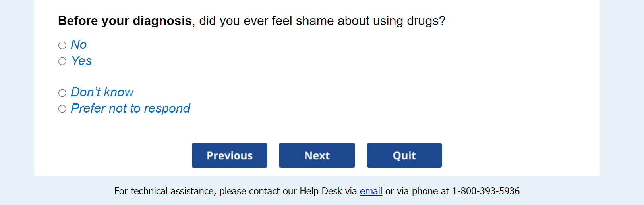Click the phone number 1-800-393-5936
Viewport: 644px width, 205px height.
click(x=485, y=191)
